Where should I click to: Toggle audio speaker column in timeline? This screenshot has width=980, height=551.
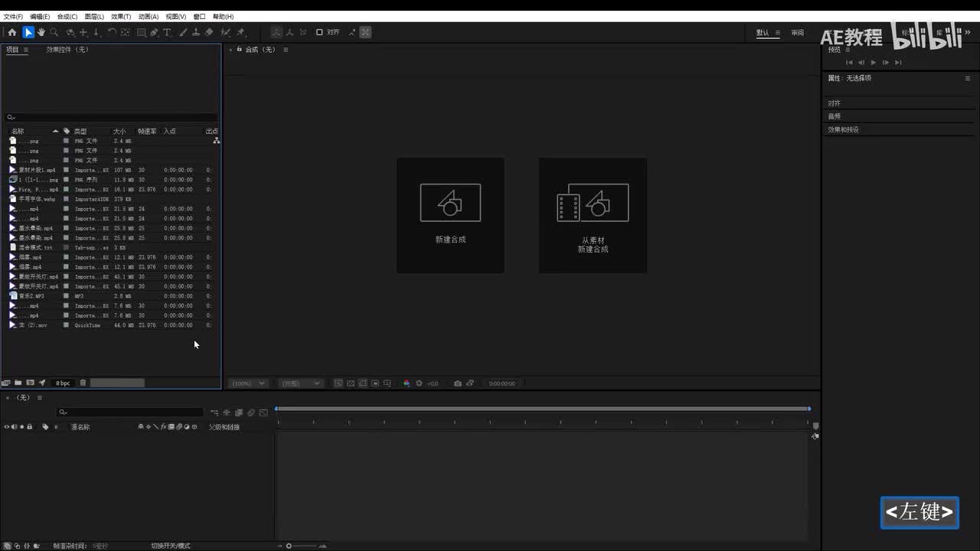[15, 427]
